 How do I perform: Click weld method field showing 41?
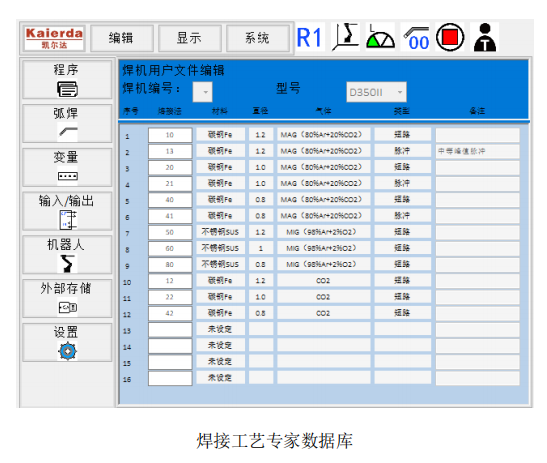170,216
